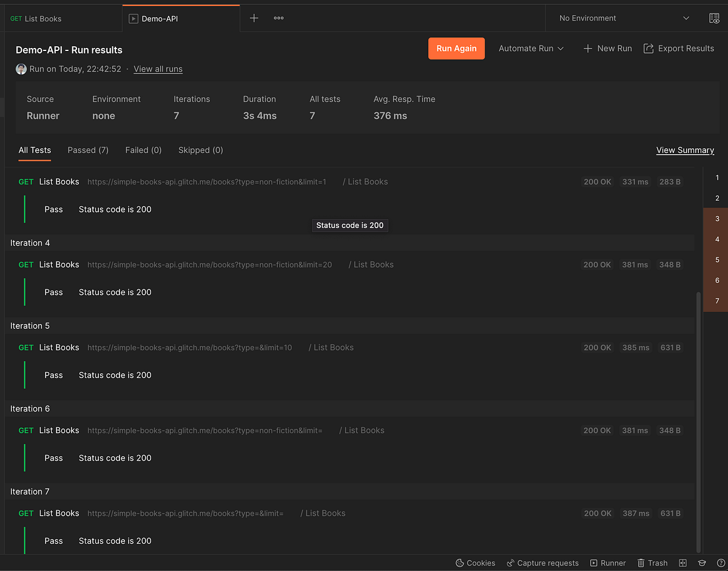
Task: Open the Help question mark icon
Action: (721, 563)
